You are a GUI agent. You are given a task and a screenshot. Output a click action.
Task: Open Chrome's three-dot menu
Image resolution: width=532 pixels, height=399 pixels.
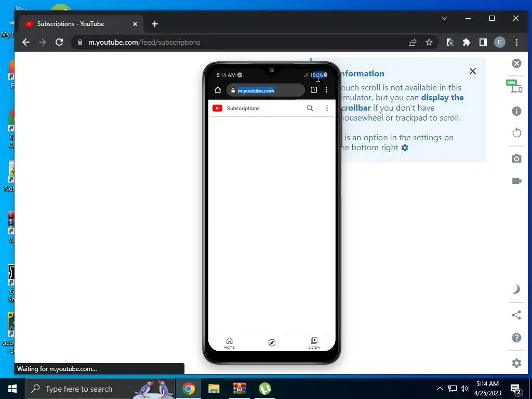coord(516,42)
